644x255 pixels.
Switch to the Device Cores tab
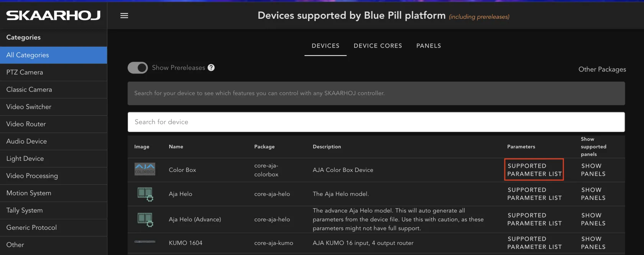tap(378, 46)
